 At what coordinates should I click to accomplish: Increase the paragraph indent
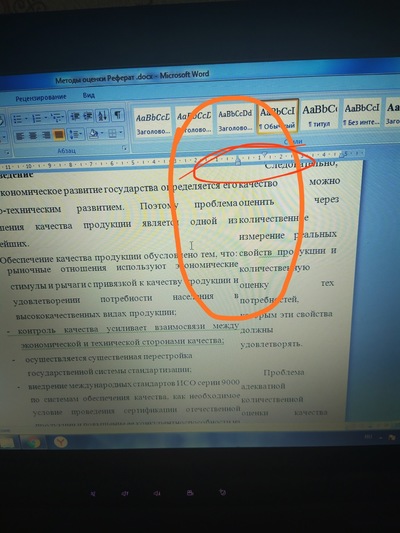(88, 117)
